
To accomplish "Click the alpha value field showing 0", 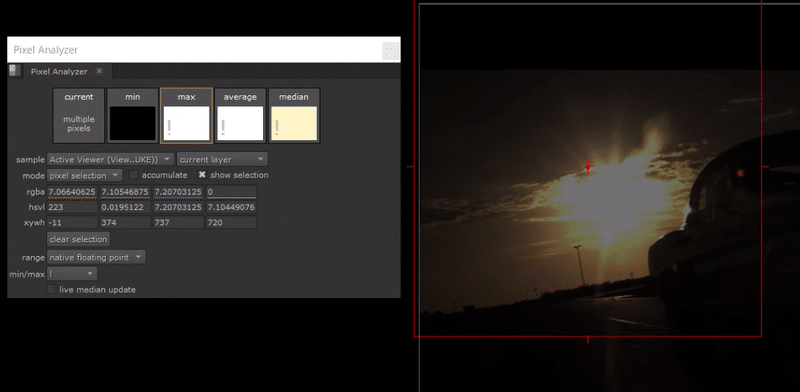I will point(232,191).
